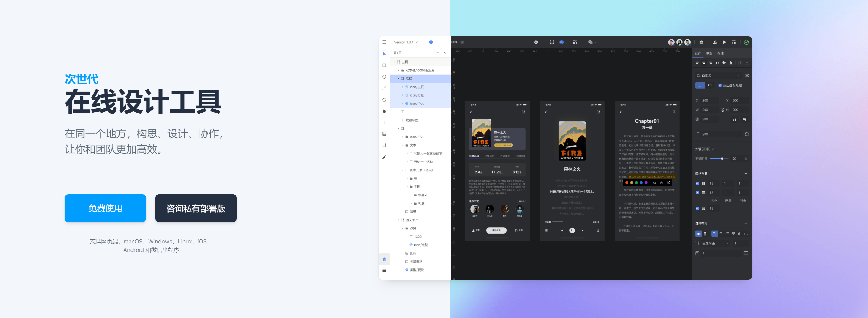Align bottom edges using alignment icon
The width and height of the screenshot is (868, 318).
pos(731,63)
